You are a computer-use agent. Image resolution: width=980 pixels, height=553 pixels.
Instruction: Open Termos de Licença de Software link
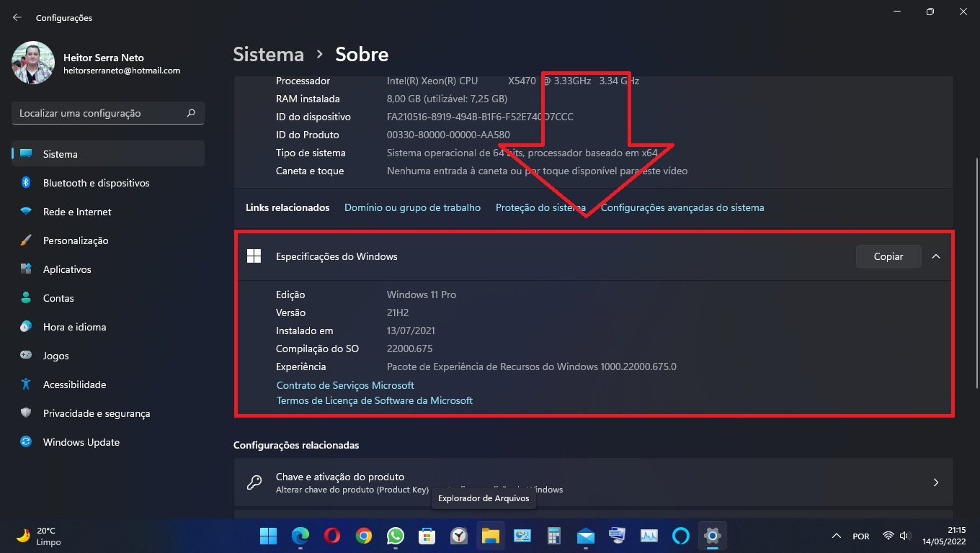pos(375,400)
